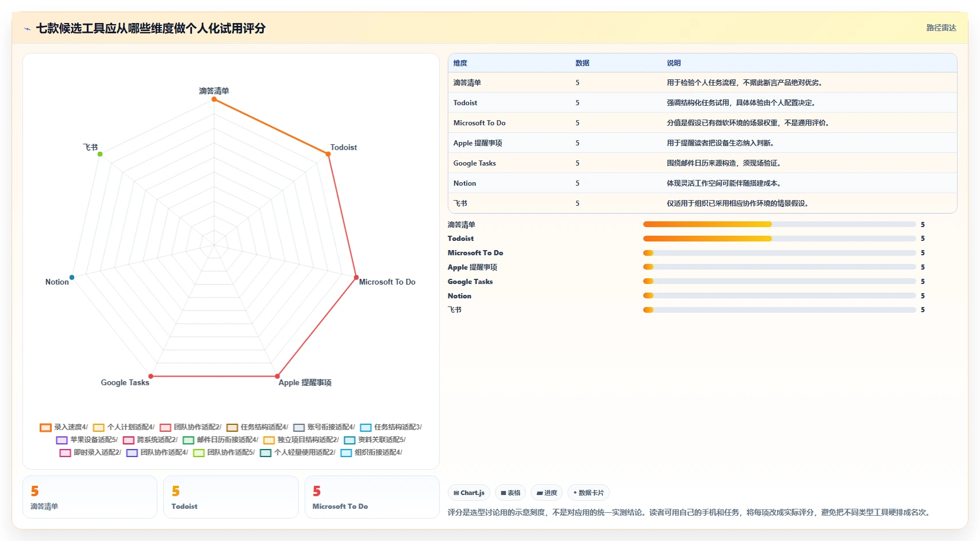Toggle the 邮件日历衔接适配4/ legend item

(220, 440)
